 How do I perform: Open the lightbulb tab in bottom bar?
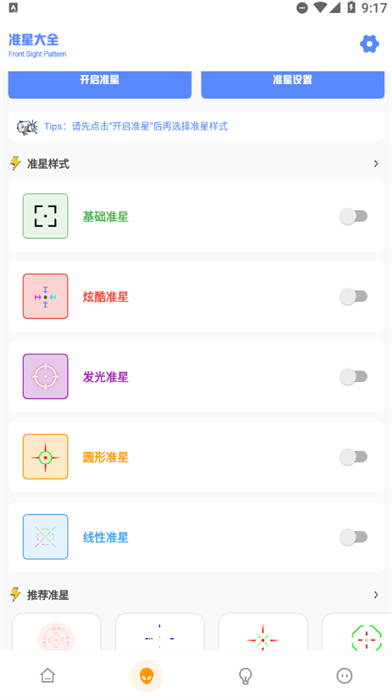point(245,676)
